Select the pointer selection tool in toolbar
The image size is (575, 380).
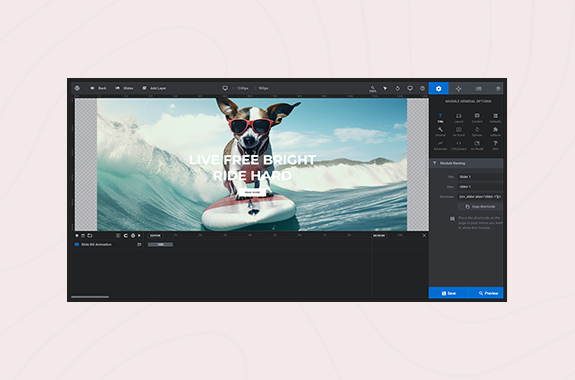click(x=385, y=88)
